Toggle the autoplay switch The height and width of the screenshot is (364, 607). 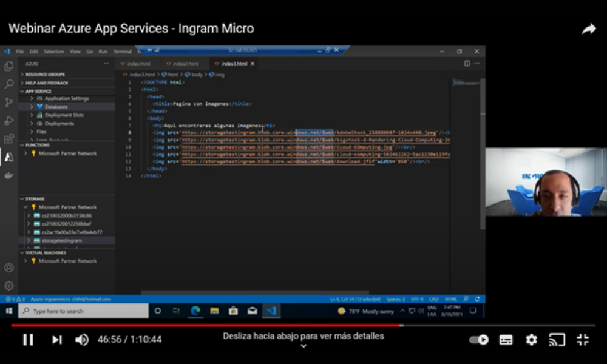tap(480, 340)
